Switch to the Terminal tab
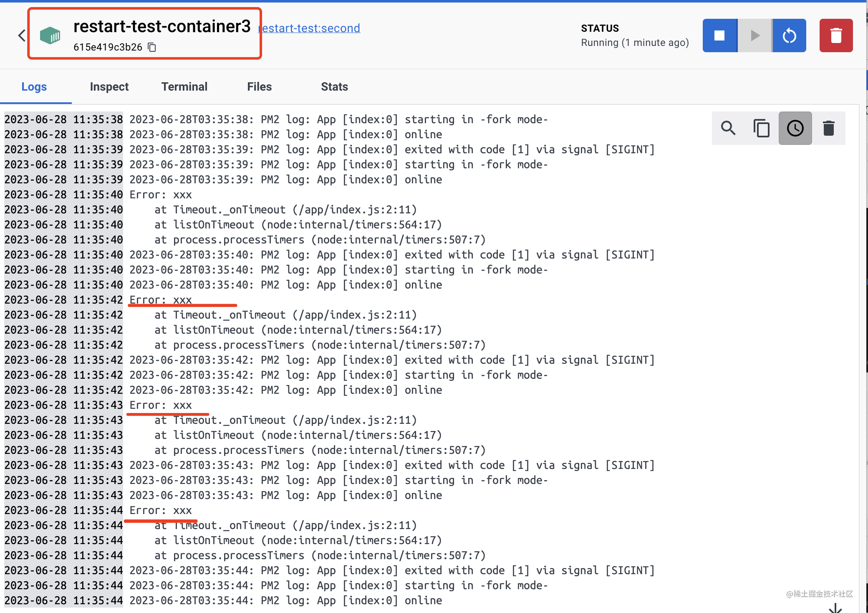The width and height of the screenshot is (868, 613). pos(184,86)
